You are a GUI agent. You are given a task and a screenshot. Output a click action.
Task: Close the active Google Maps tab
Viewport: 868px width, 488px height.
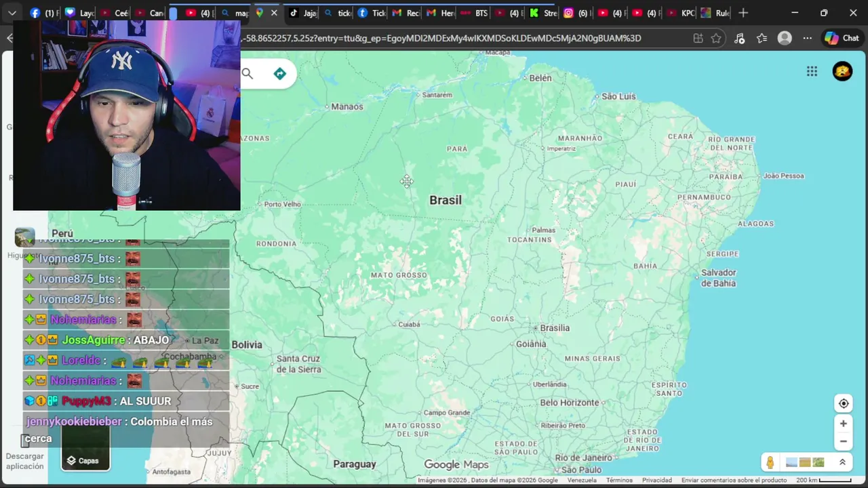pos(274,13)
